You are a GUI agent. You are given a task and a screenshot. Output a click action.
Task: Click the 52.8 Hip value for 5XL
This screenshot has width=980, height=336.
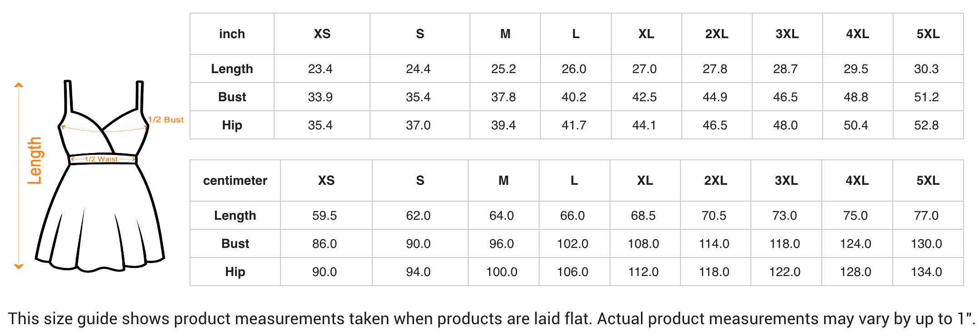tap(926, 125)
